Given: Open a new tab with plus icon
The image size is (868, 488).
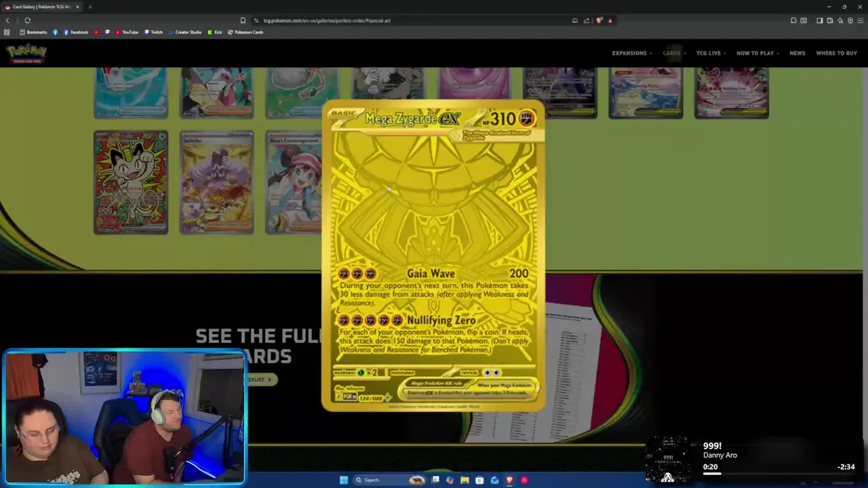Looking at the screenshot, I should coord(90,7).
